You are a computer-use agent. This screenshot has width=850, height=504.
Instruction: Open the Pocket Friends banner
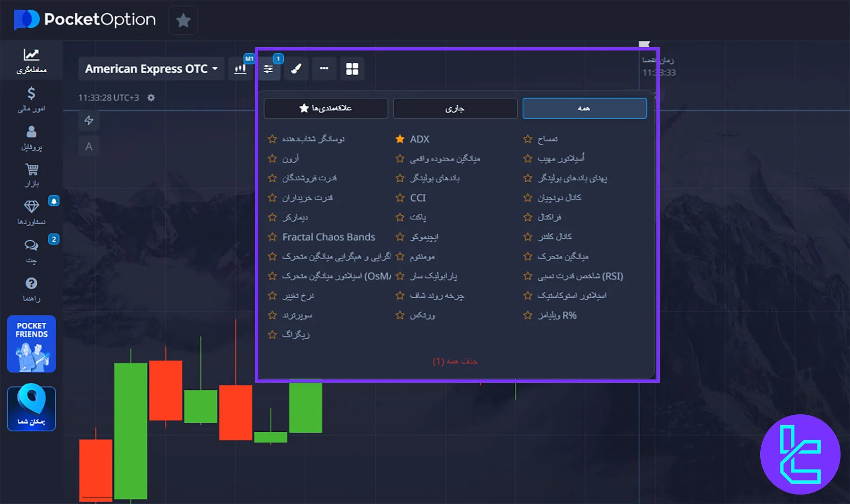31,344
